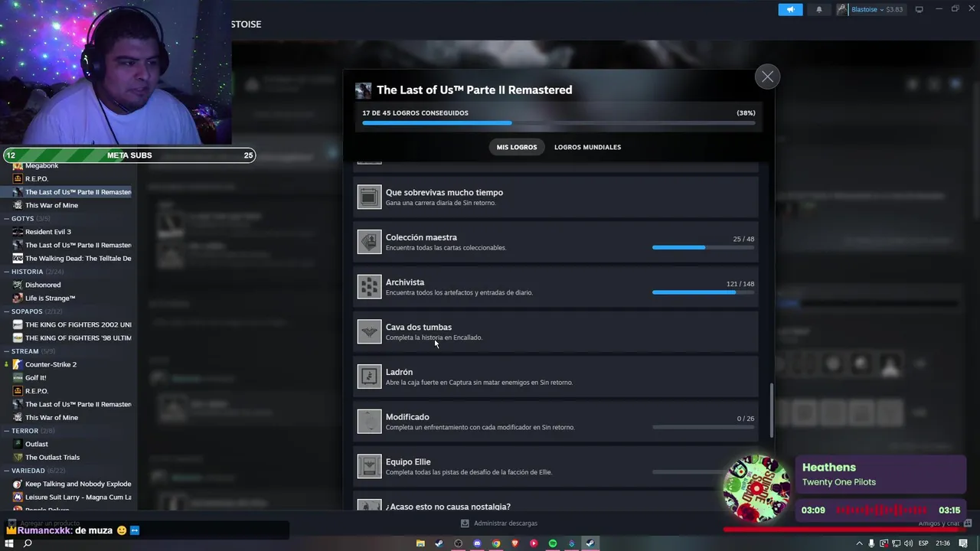Click the Heathens song title in the widget
The height and width of the screenshot is (551, 980).
click(828, 467)
